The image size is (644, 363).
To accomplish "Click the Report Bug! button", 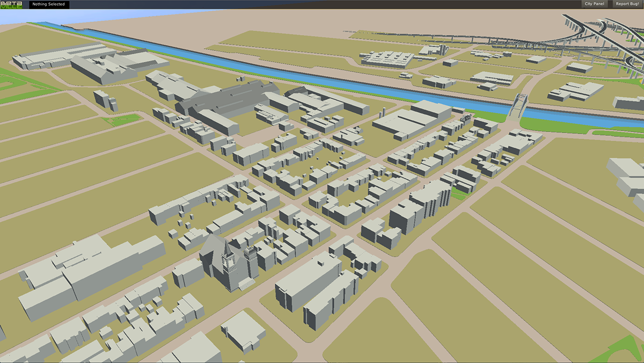I will point(627,4).
